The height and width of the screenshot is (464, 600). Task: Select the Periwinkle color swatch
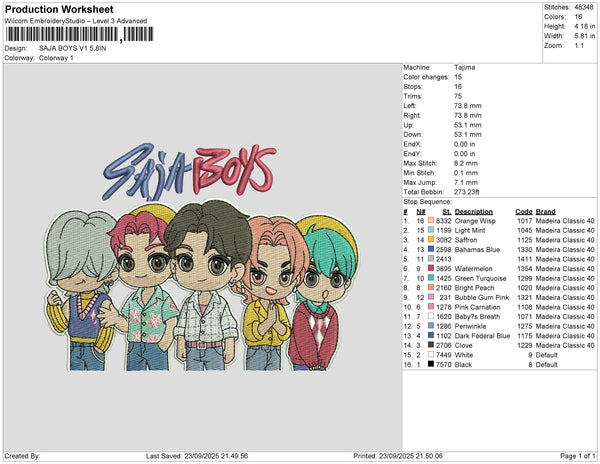point(431,326)
